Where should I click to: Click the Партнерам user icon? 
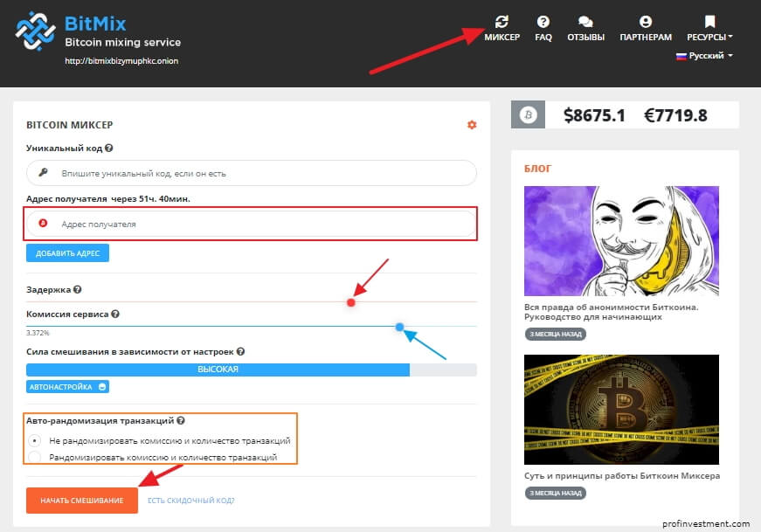coord(646,22)
